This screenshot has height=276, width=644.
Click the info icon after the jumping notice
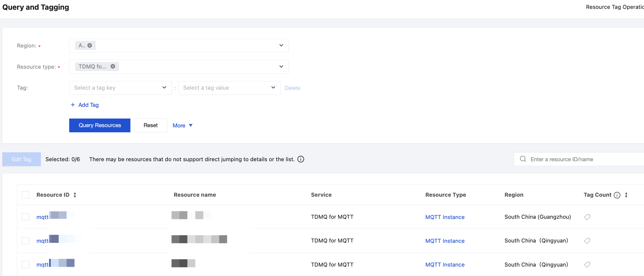click(x=301, y=159)
